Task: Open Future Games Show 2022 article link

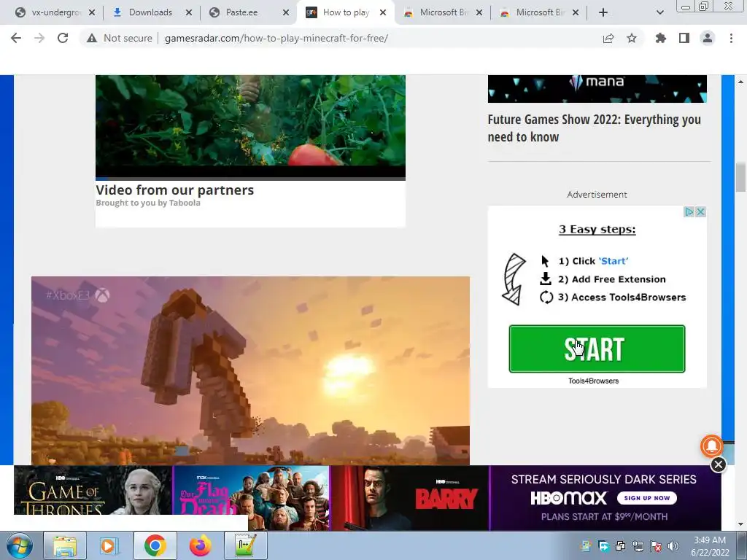Action: 594,128
